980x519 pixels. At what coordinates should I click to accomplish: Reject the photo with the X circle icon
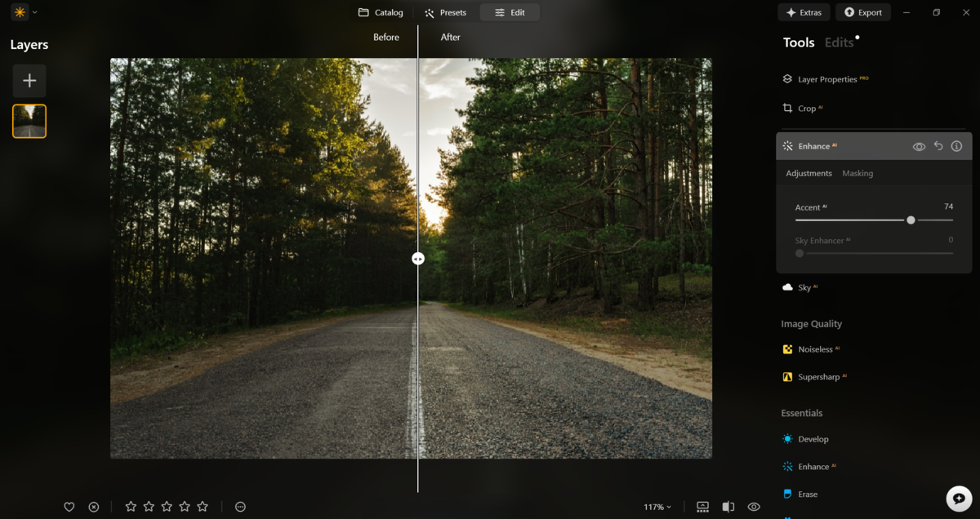tap(94, 507)
